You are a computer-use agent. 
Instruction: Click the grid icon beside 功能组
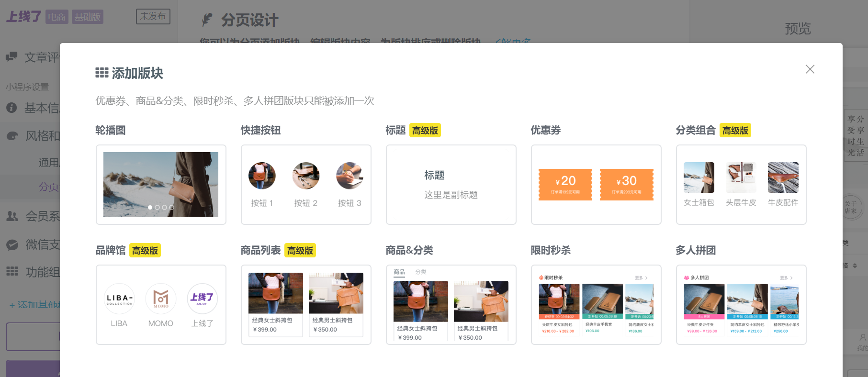point(12,272)
